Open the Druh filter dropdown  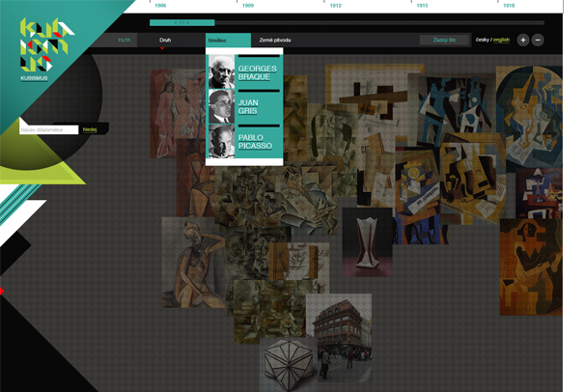click(x=165, y=41)
